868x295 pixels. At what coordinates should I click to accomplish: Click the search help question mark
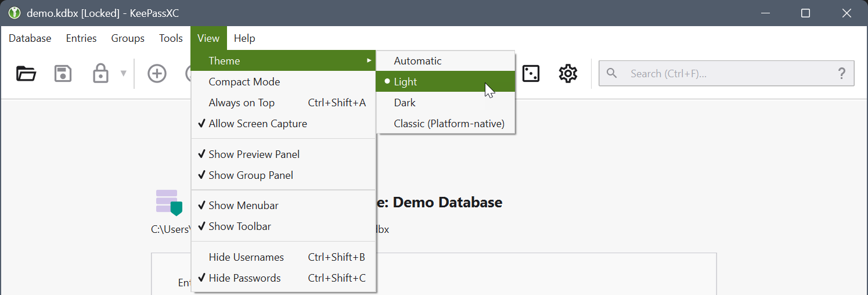(841, 74)
